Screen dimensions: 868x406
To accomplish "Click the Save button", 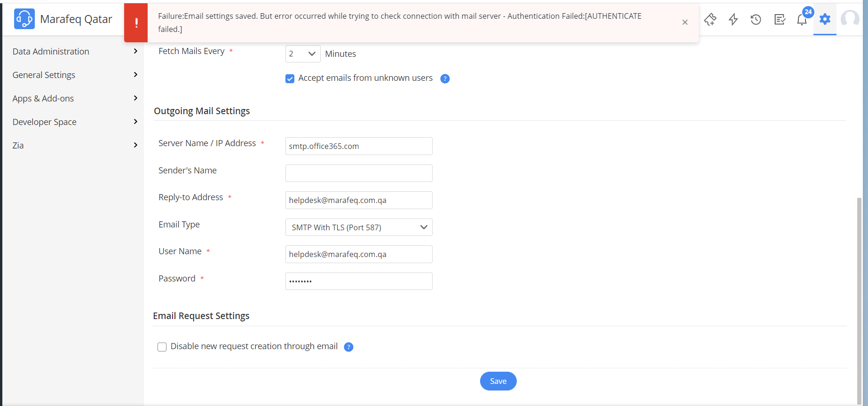I will click(498, 381).
